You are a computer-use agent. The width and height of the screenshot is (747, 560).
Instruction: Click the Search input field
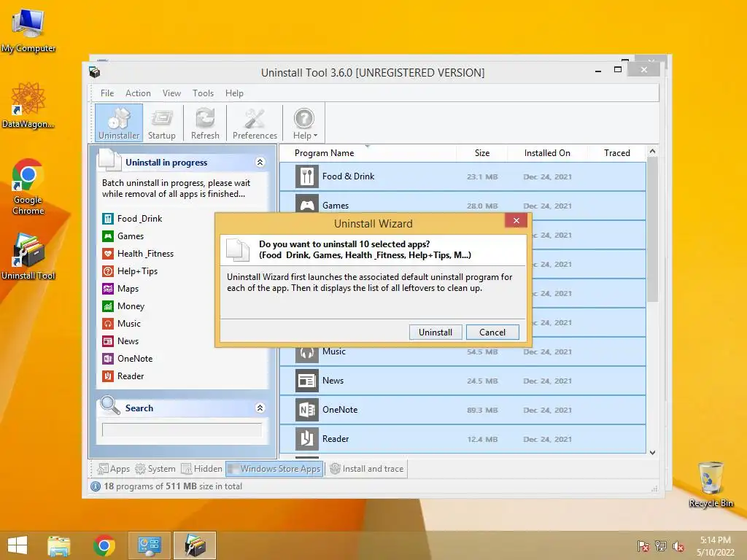click(182, 429)
